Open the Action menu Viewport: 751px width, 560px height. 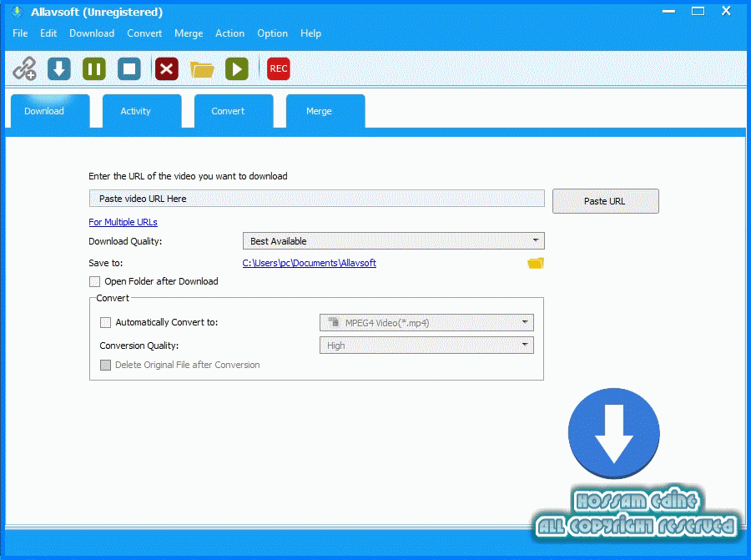pos(230,33)
